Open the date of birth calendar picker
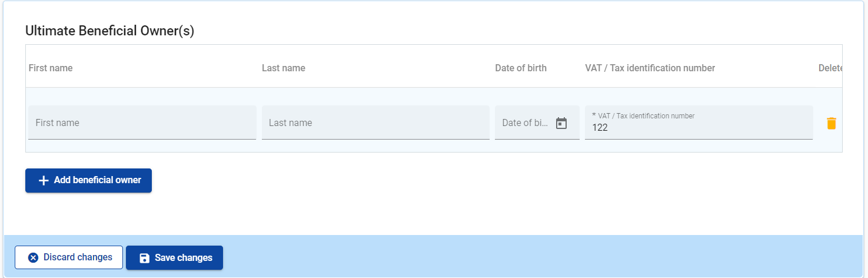The width and height of the screenshot is (868, 278). pyautogui.click(x=561, y=123)
